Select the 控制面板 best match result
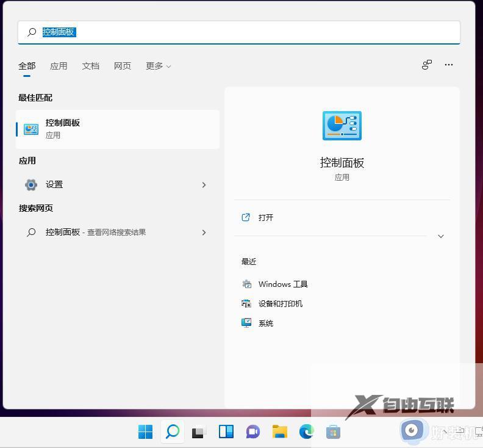The height and width of the screenshot is (448, 483). tap(118, 129)
